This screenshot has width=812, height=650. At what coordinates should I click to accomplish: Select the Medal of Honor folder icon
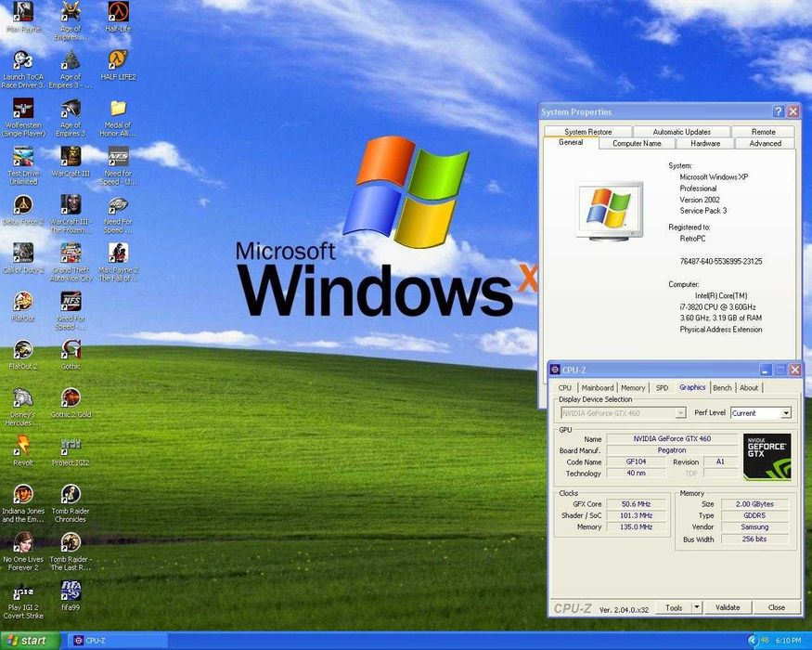pos(118,118)
